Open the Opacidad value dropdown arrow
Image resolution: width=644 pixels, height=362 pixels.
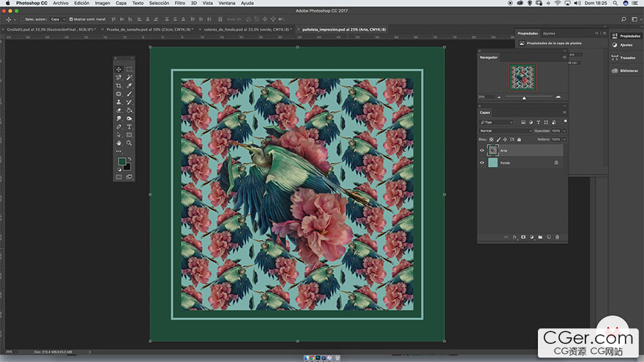tap(564, 131)
